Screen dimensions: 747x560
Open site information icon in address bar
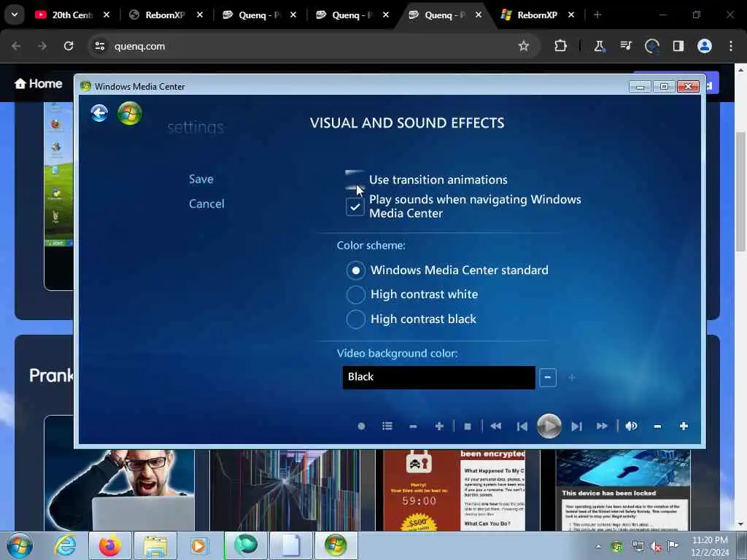pos(99,46)
